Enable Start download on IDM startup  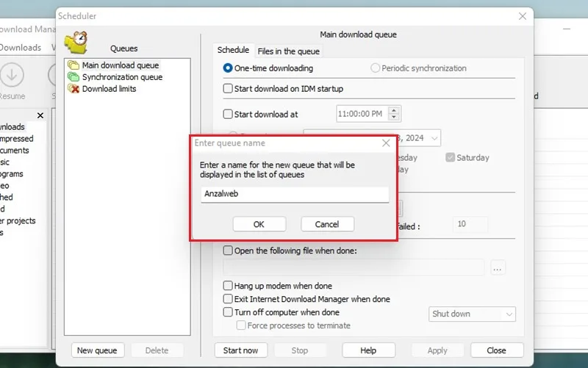pyautogui.click(x=228, y=89)
